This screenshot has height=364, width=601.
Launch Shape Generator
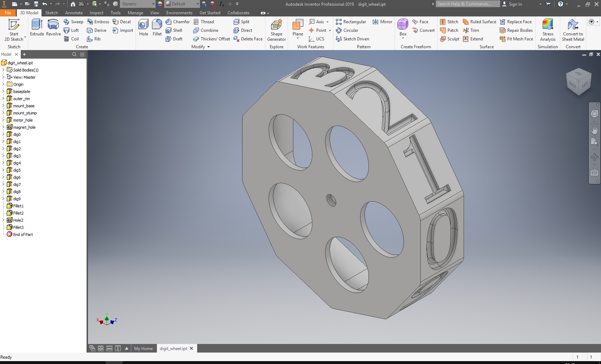coord(277,30)
